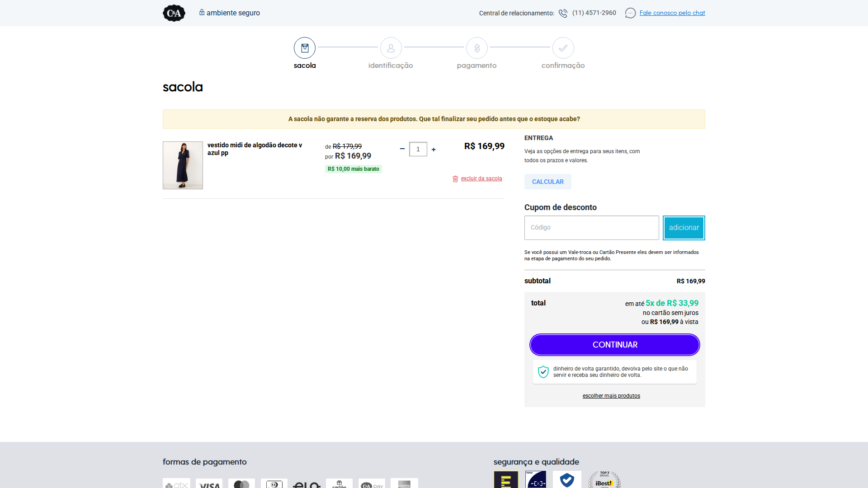Open the Fale conosco pelo chat link
Image resolution: width=868 pixels, height=488 pixels.
tap(672, 13)
